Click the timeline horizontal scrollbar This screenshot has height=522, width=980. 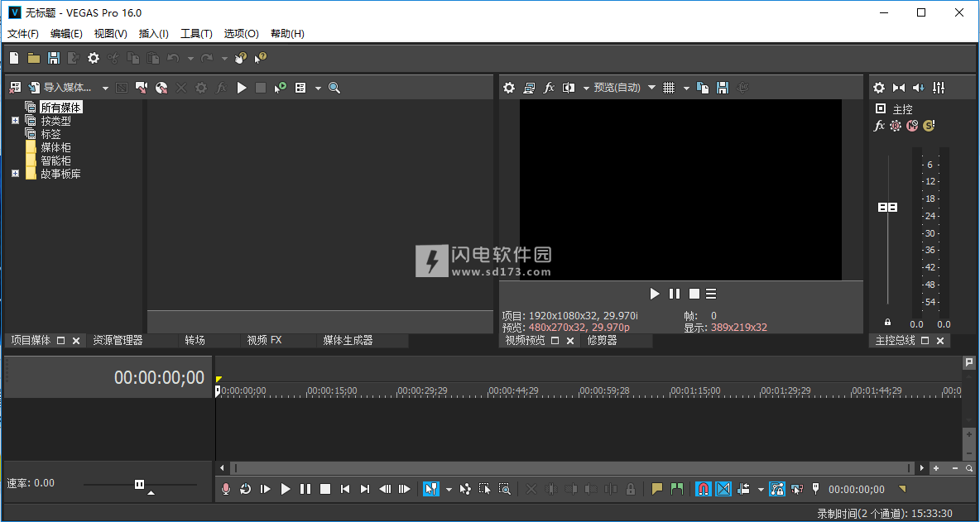coord(571,467)
